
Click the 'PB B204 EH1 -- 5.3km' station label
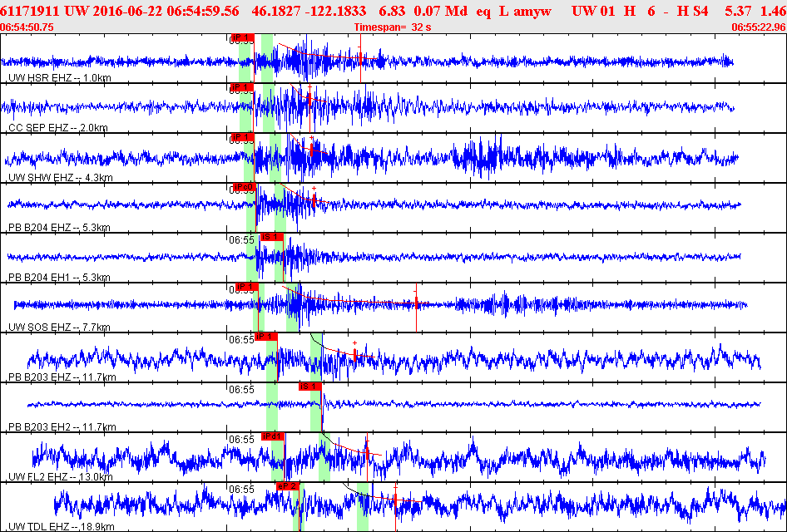[x=59, y=278]
